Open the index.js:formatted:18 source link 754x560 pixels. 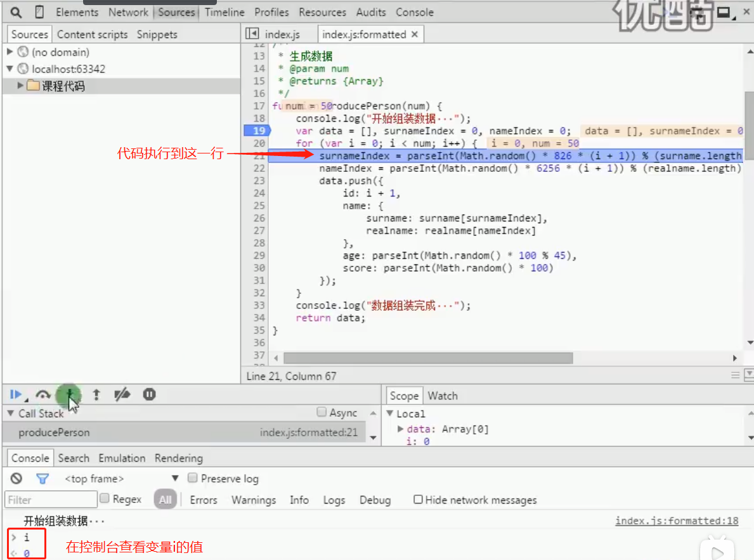(677, 521)
